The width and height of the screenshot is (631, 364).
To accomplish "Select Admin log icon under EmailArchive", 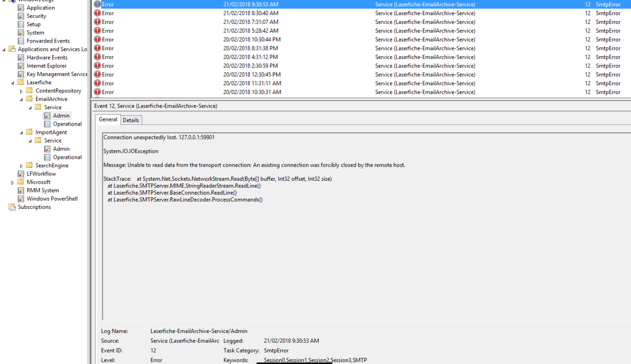I will [47, 116].
